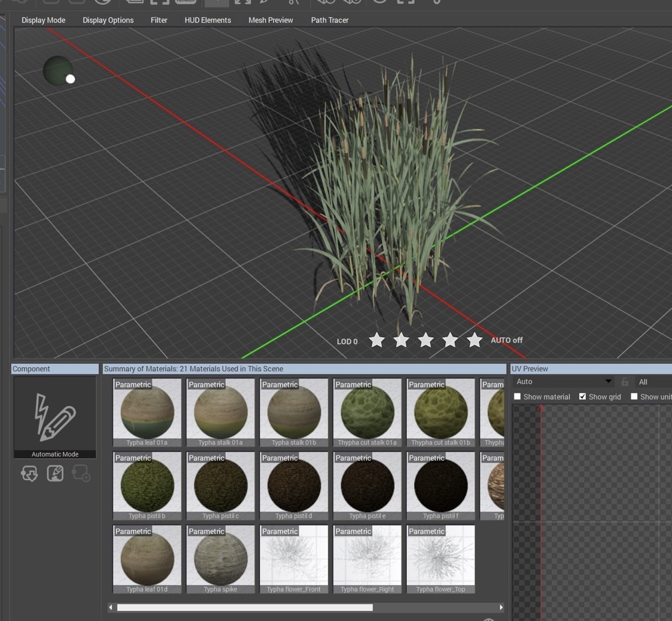The width and height of the screenshot is (672, 621).
Task: Select the leftmost LOD star
Action: pyautogui.click(x=377, y=341)
